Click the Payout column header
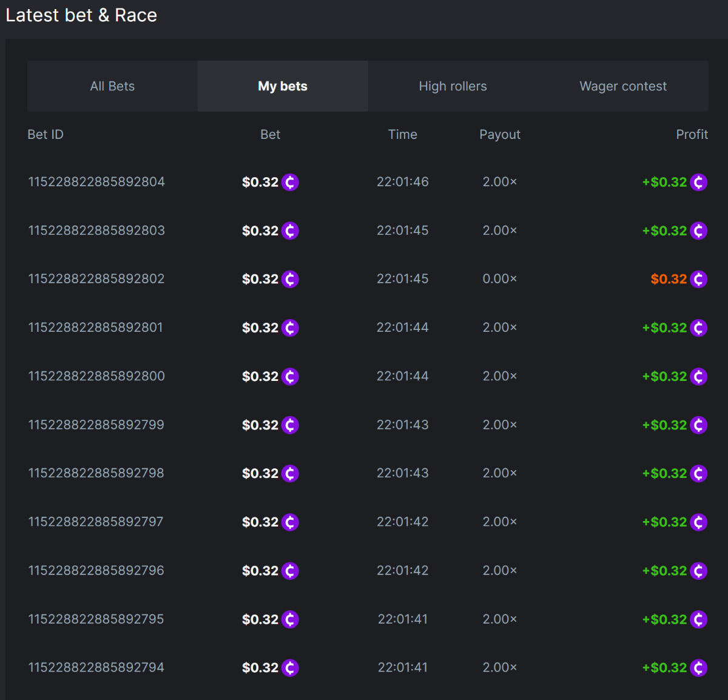Image resolution: width=728 pixels, height=700 pixels. click(500, 135)
